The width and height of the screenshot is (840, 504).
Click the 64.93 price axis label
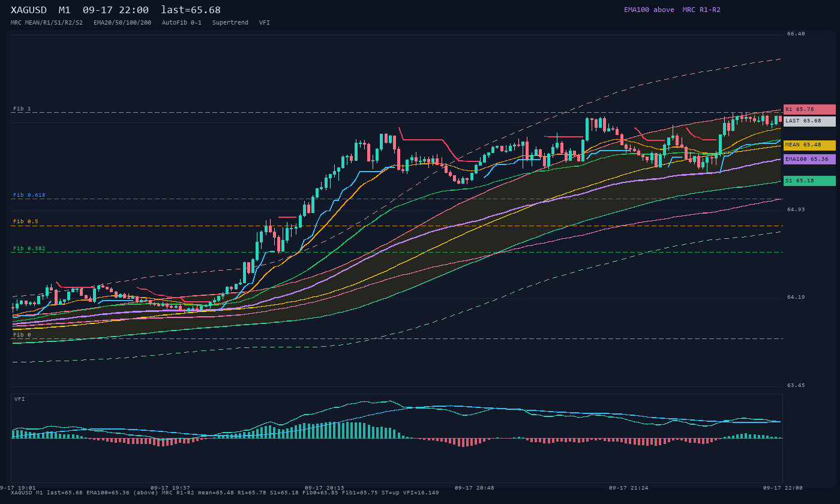[x=796, y=209]
